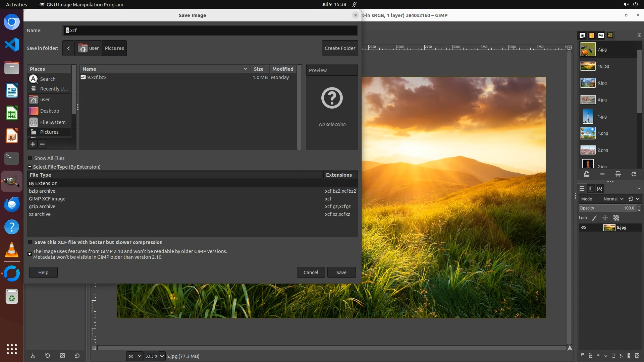Click the refresh icon below document history
Screen dimensions: 644x362
tap(634, 174)
